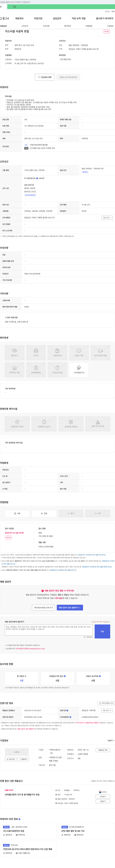Select the 면접 screening step
This screenshot has width=115, height=868.
pyautogui.click(x=44, y=514)
